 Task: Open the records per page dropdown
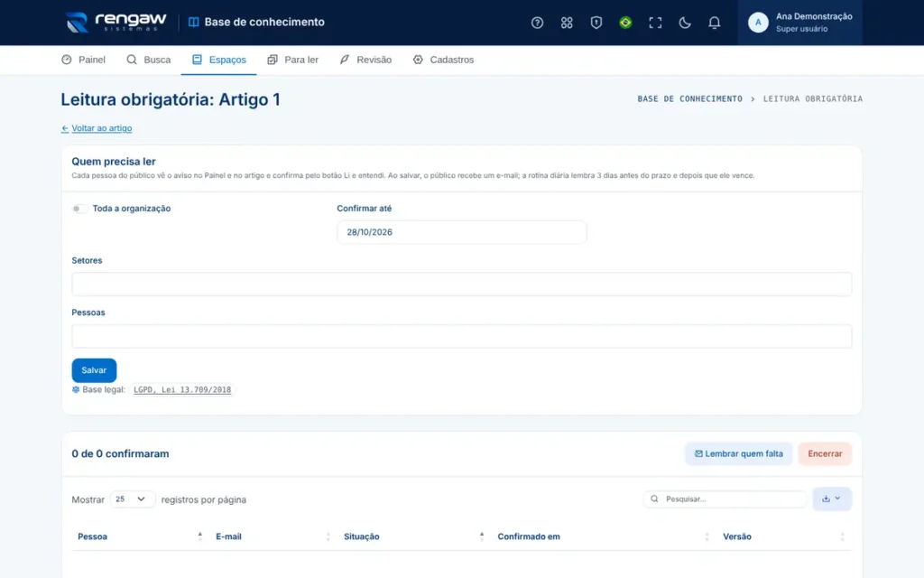coord(132,499)
